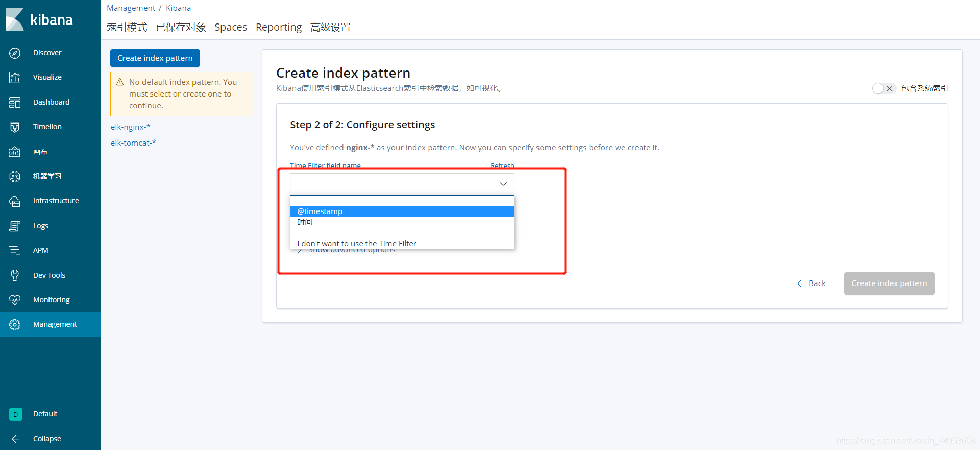Select Logs label in sidebar
Image resolution: width=980 pixels, height=450 pixels.
coord(41,226)
